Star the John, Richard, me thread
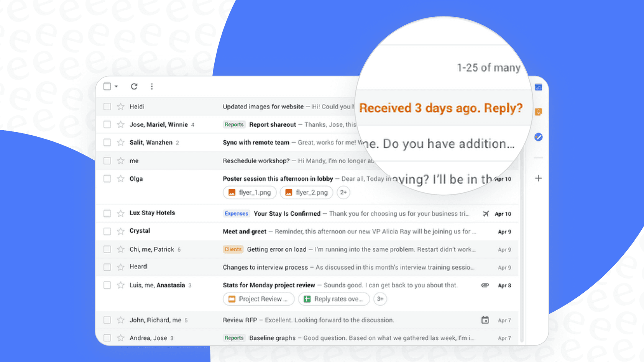Viewport: 644px width, 362px height. tap(121, 320)
